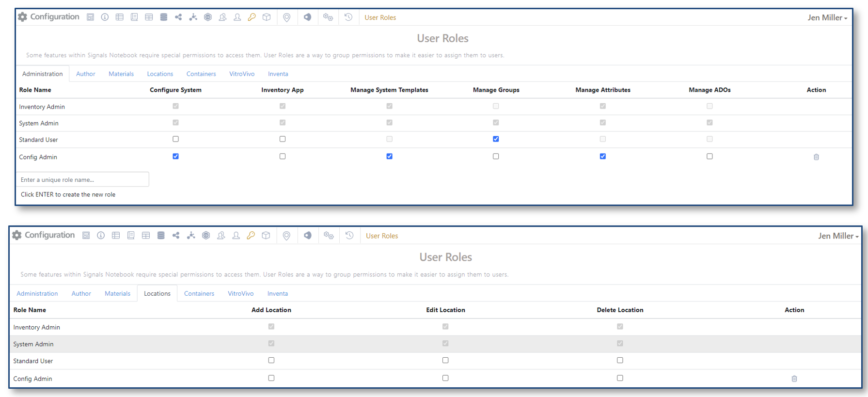The width and height of the screenshot is (868, 397).
Task: Enable Inventory App for Config Admin
Action: pyautogui.click(x=283, y=157)
